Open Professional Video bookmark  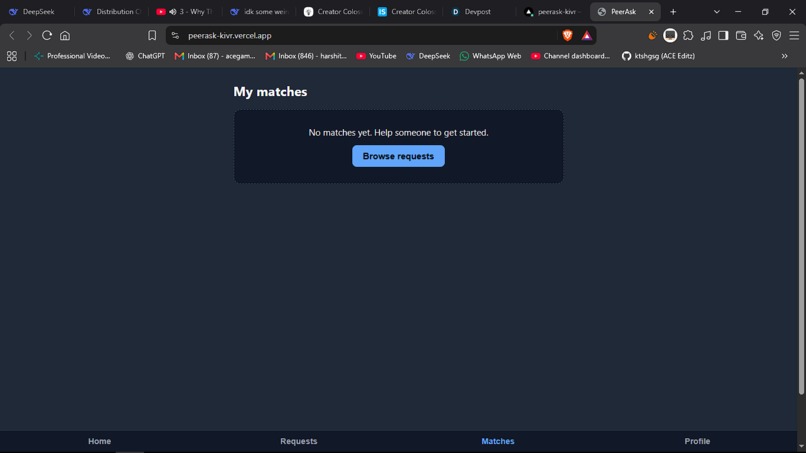coord(72,56)
